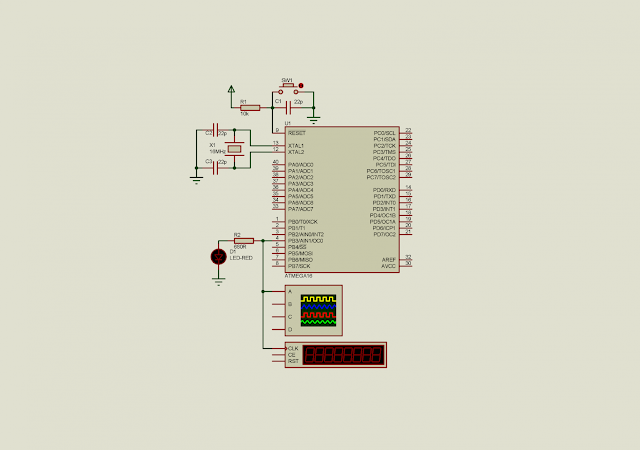Select the oscilloscope waveform display
The height and width of the screenshot is (450, 640).
click(319, 310)
